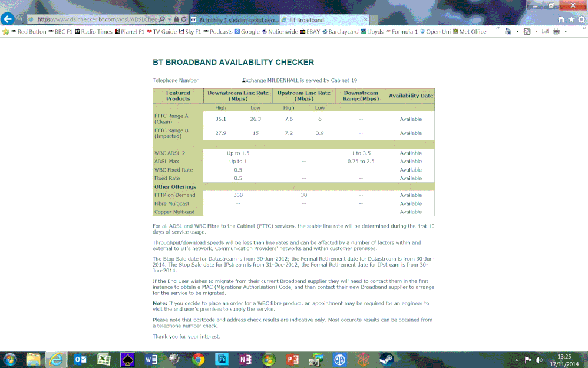Open the BBC F1 favorite

(x=60, y=31)
